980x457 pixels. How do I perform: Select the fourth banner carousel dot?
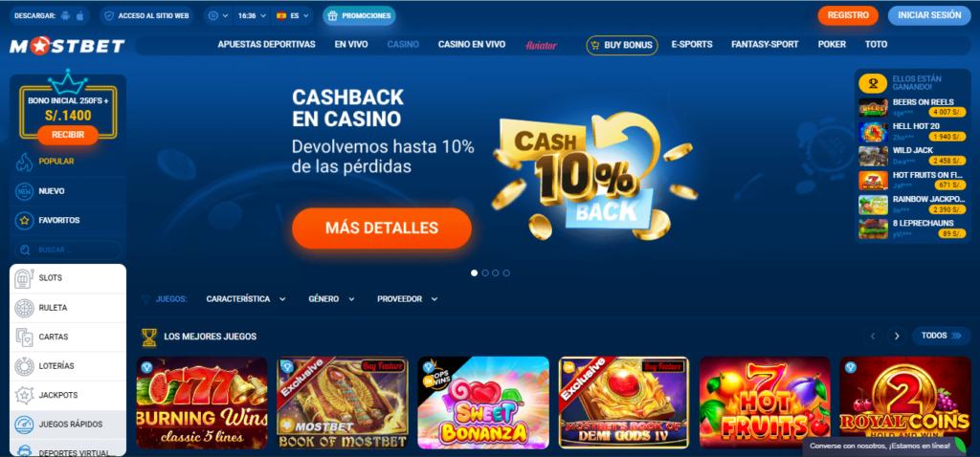point(506,272)
